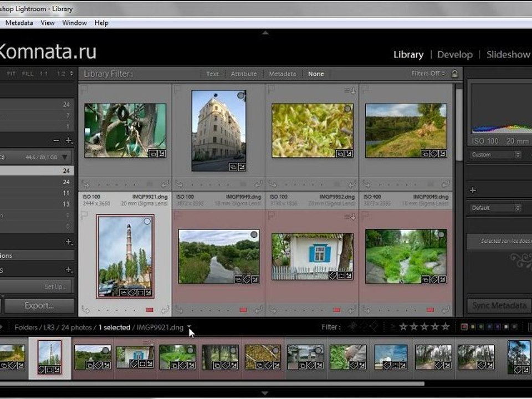Expand the volume disk space triangle

click(x=64, y=157)
